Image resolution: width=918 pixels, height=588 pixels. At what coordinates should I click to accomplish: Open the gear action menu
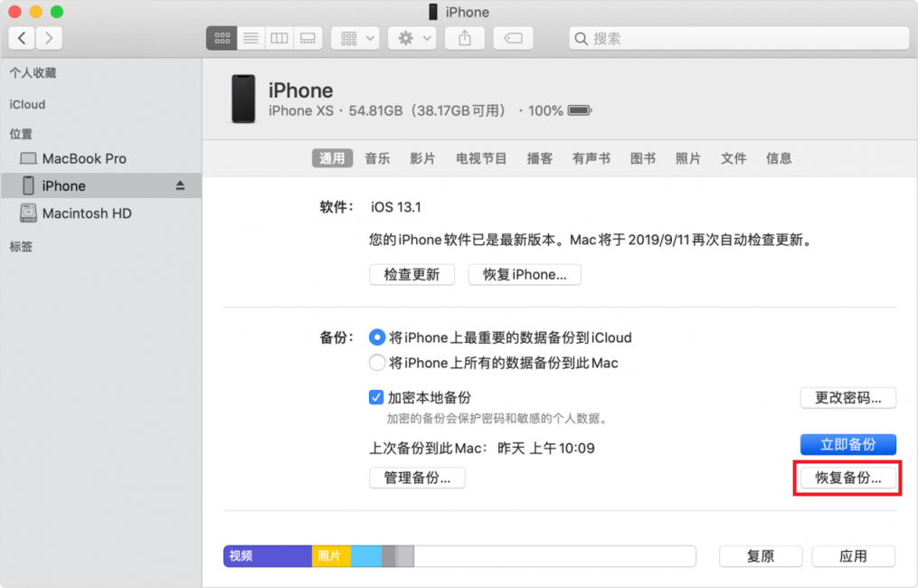pyautogui.click(x=412, y=38)
